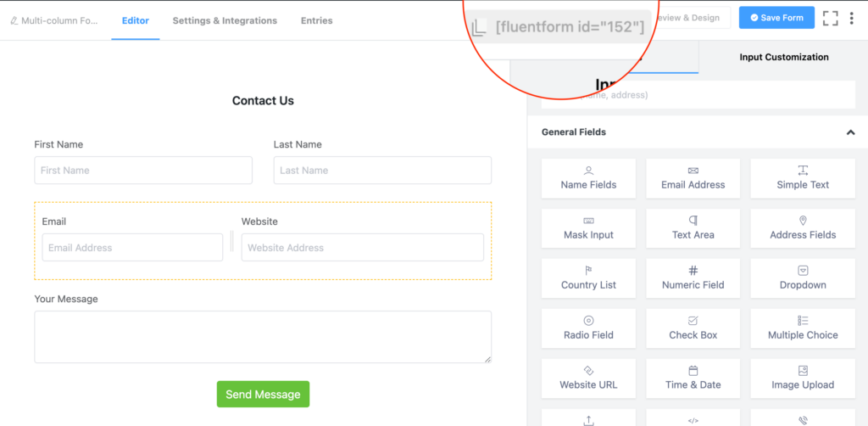
Task: Insert a Dropdown field
Action: [x=803, y=278]
